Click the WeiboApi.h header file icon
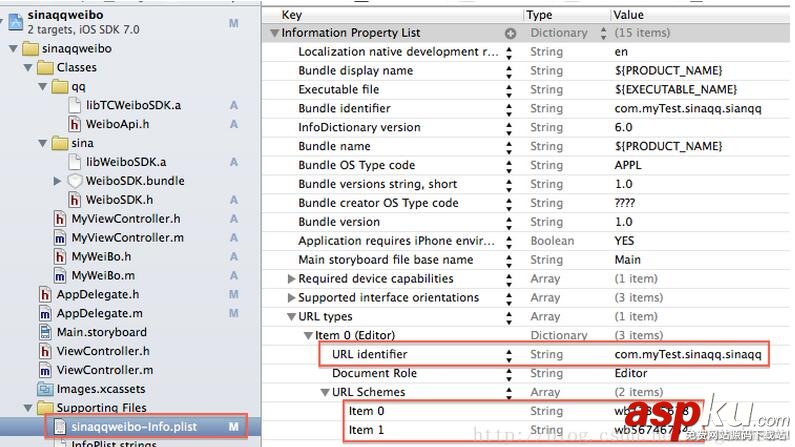795x447 pixels. (75, 124)
